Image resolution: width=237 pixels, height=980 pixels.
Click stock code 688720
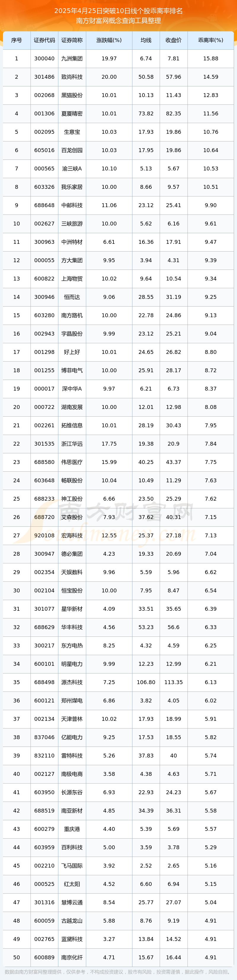click(x=44, y=517)
